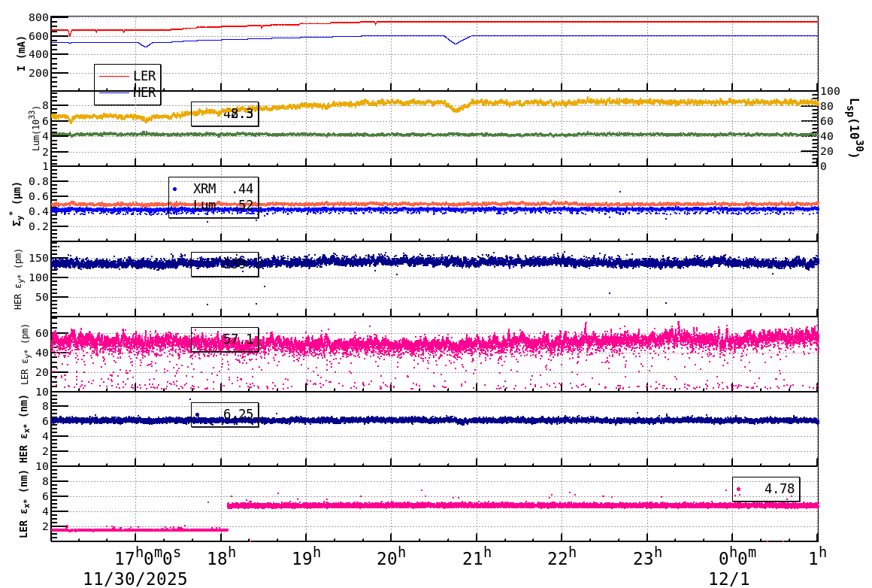Click the LER εx* step jump after 18h
This screenshot has width=872, height=588.
click(x=228, y=517)
